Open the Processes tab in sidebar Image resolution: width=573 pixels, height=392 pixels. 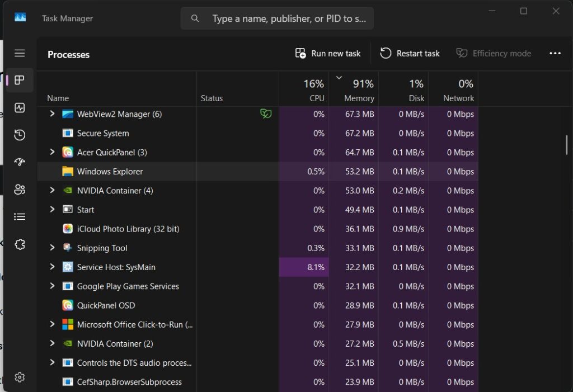pos(20,80)
